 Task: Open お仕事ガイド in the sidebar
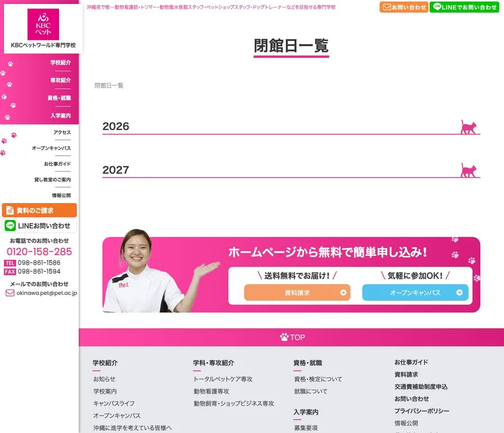tap(57, 164)
